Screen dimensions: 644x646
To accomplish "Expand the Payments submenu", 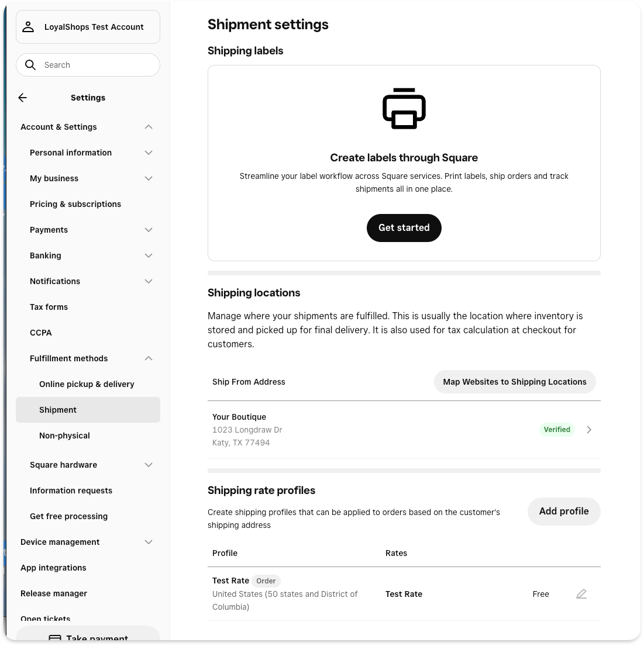I will (x=149, y=230).
